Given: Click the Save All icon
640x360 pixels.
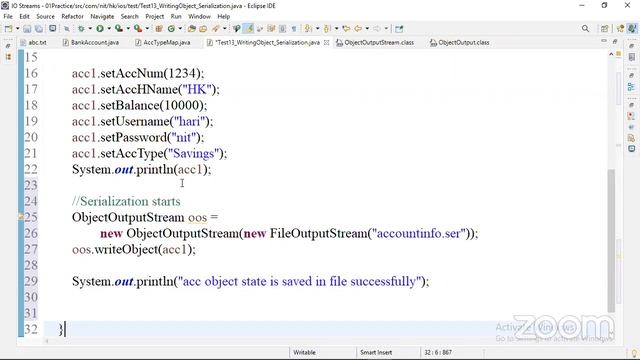Looking at the screenshot, I should tap(39, 29).
